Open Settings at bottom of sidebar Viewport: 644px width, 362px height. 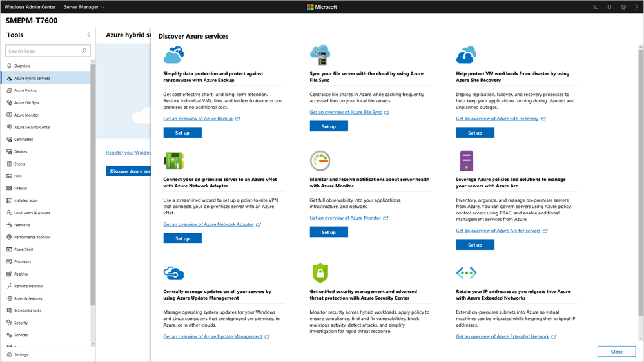click(x=48, y=355)
